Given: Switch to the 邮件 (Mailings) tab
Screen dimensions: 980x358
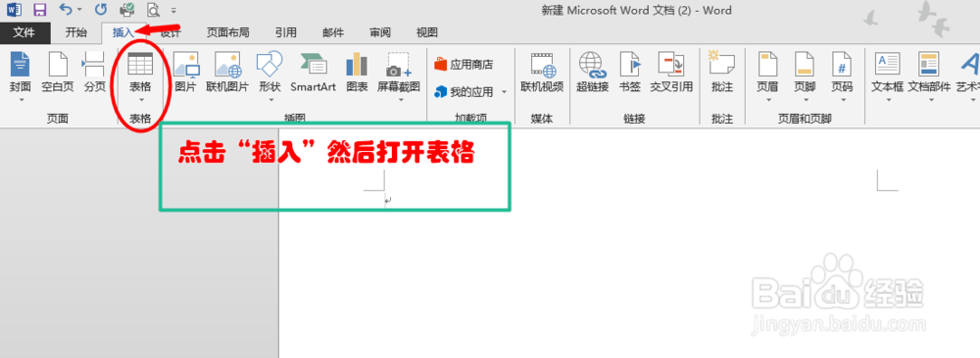Looking at the screenshot, I should pos(333,32).
